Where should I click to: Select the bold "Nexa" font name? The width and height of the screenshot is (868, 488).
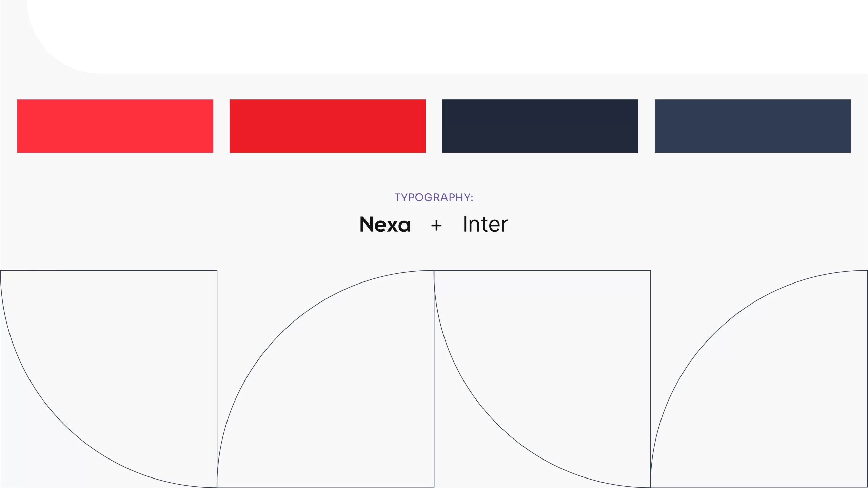click(385, 225)
